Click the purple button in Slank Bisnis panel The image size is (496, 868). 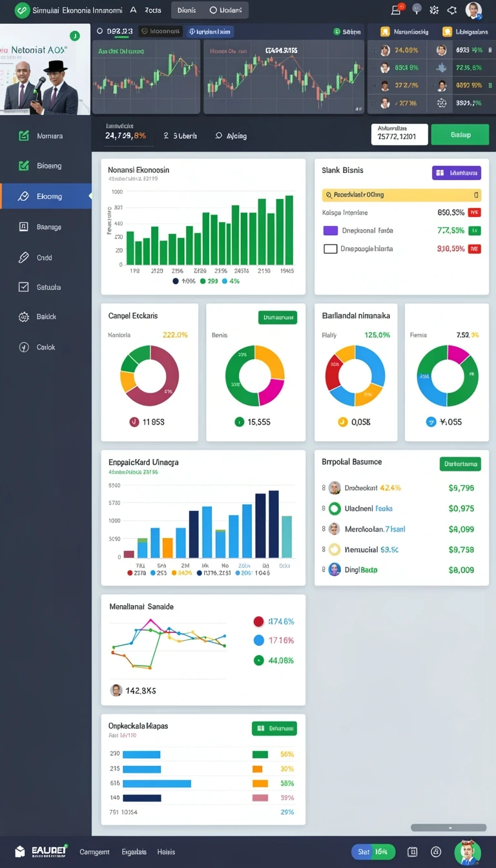tap(457, 172)
